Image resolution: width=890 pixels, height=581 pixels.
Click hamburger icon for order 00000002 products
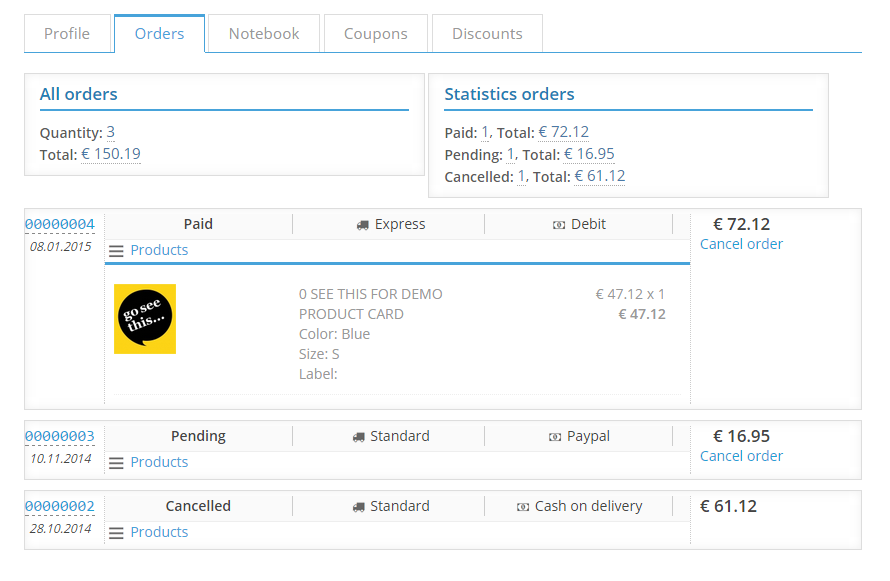pos(117,533)
